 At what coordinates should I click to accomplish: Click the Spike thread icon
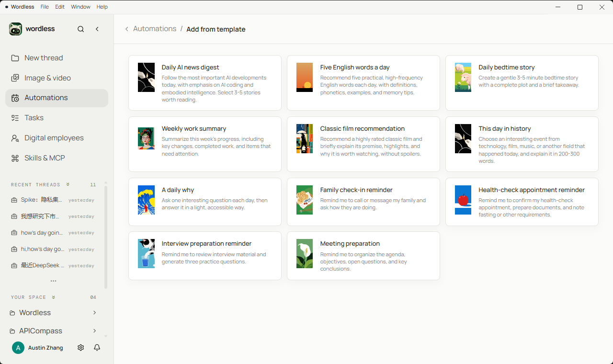[x=14, y=200]
